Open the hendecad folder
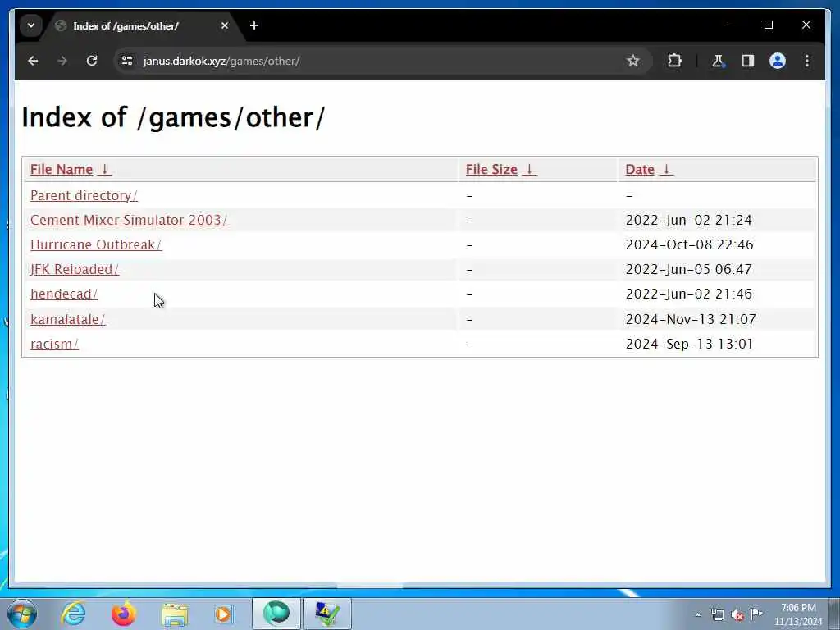840x630 pixels. (x=64, y=294)
